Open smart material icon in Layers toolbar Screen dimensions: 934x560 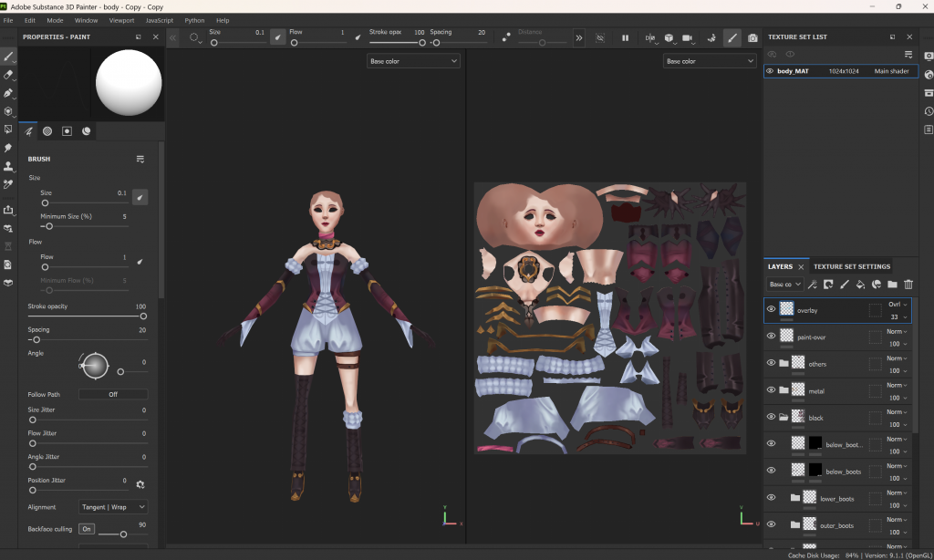(877, 285)
